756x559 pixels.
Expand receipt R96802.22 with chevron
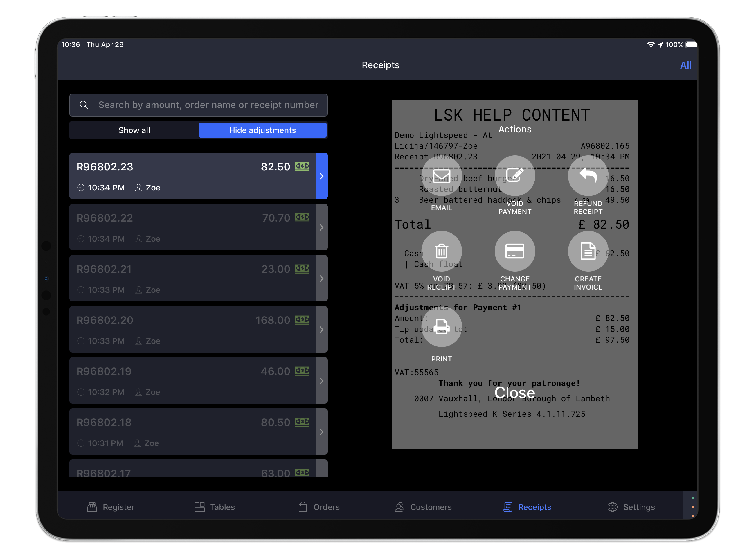pos(322,227)
